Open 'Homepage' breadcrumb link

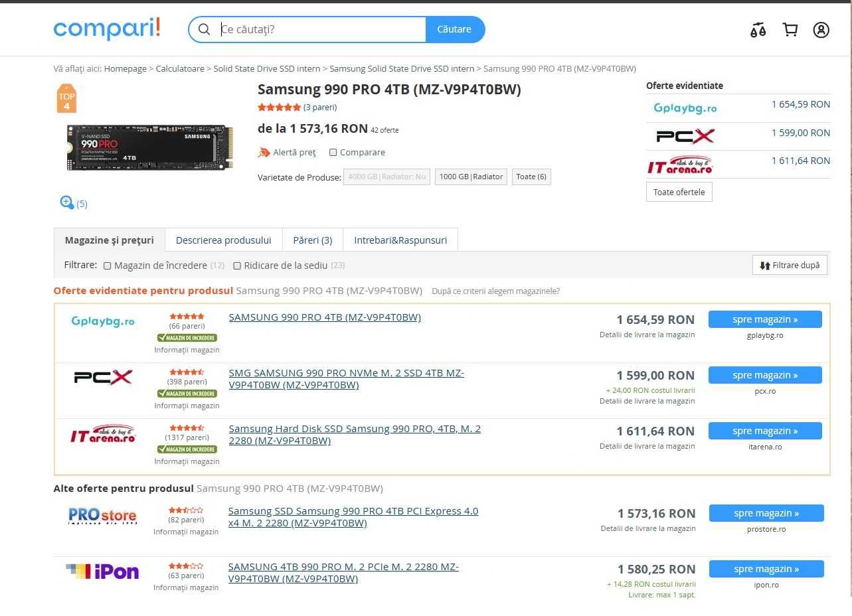point(126,68)
